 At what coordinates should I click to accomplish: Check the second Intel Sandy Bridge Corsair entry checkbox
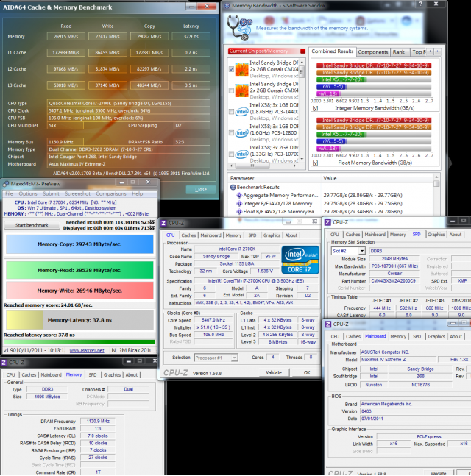[231, 90]
